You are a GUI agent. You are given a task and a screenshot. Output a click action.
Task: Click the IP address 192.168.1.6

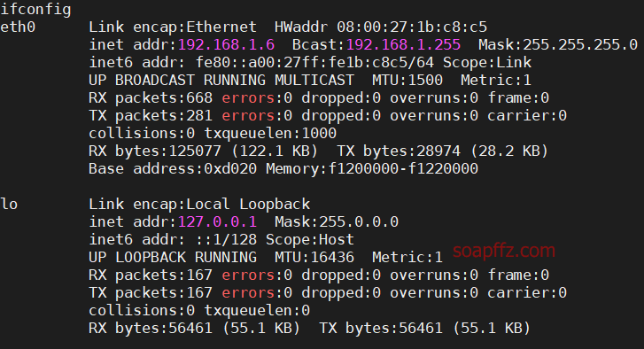click(226, 45)
